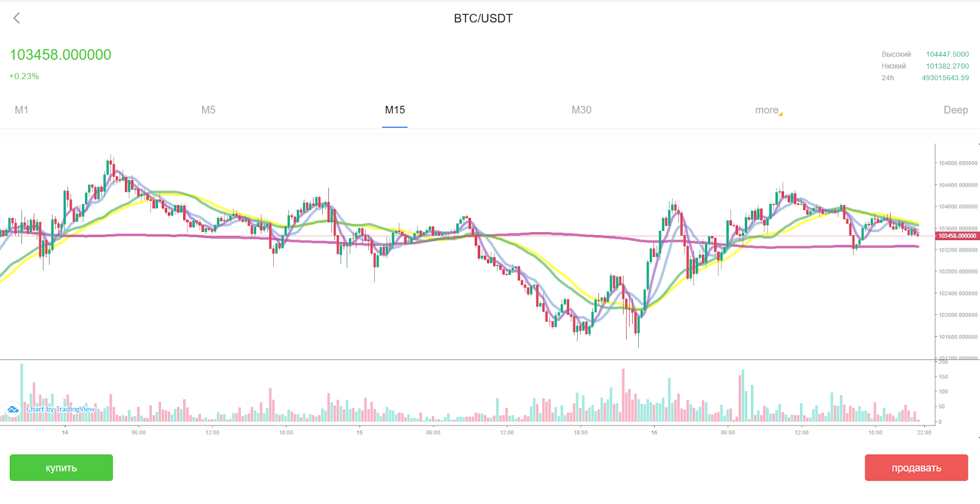Viewport: 980px width, 504px height.
Task: Switch to the M1 timeframe tab
Action: click(x=21, y=110)
